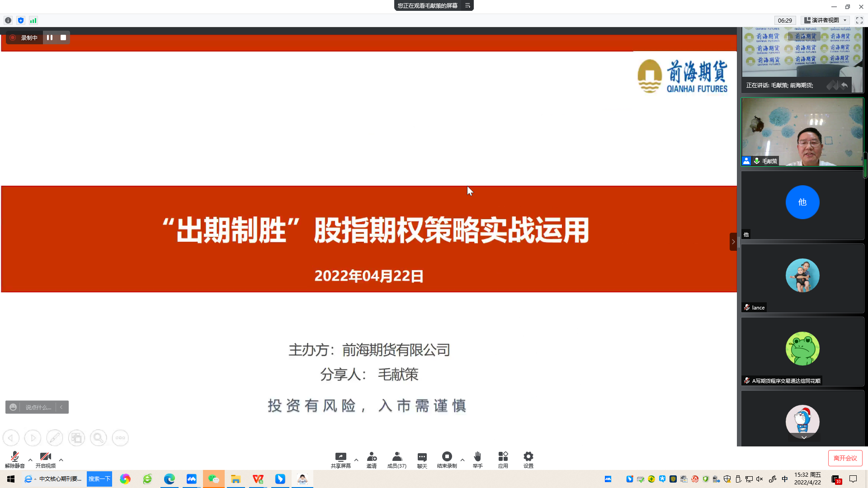Unmute the microphone with 解除静音

click(x=14, y=460)
